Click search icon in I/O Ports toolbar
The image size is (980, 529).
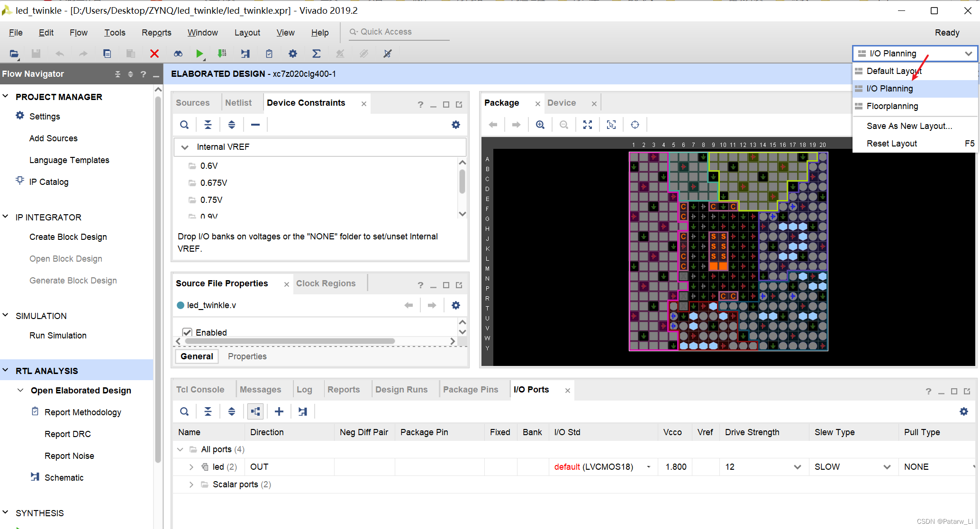(184, 411)
